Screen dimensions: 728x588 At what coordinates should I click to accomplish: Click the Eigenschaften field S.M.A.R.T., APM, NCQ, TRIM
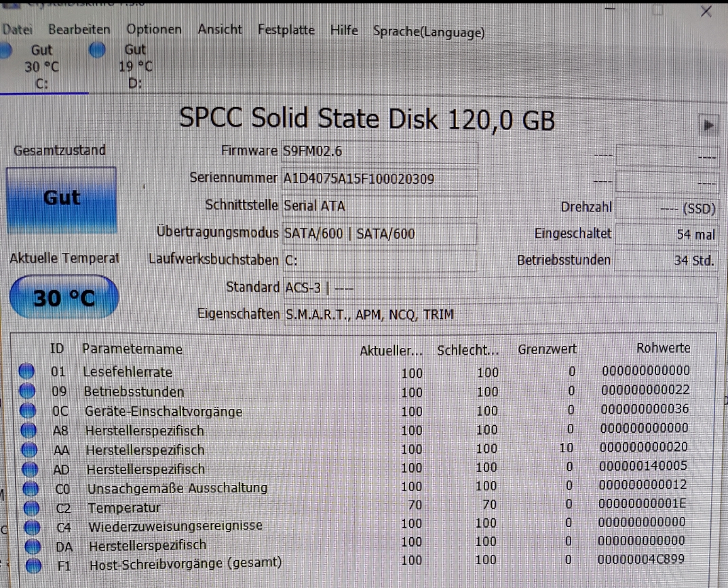click(x=501, y=315)
